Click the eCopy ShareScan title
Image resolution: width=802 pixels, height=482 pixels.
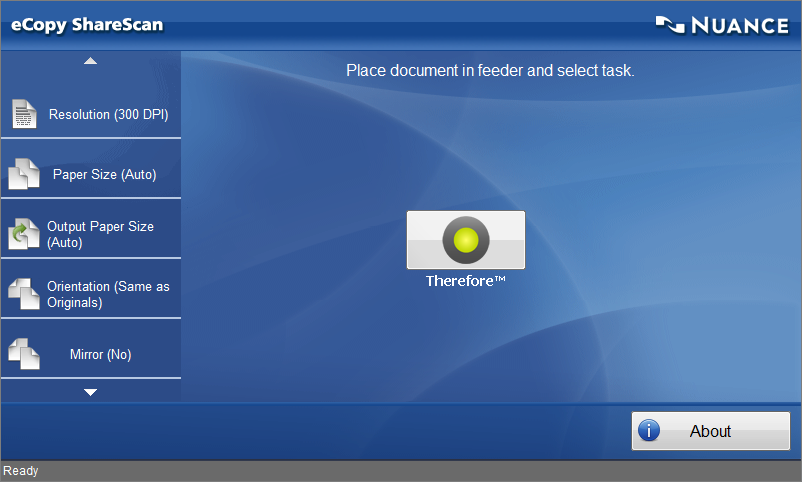(x=87, y=25)
